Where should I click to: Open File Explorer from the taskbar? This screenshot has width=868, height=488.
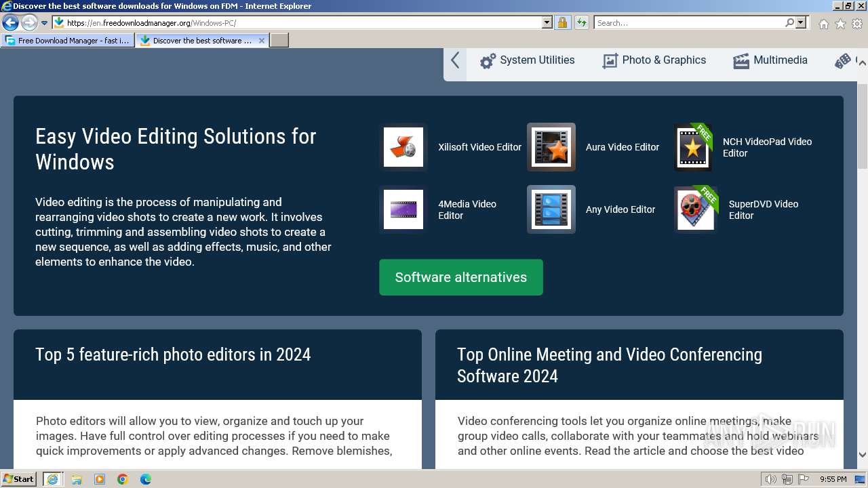tap(77, 479)
